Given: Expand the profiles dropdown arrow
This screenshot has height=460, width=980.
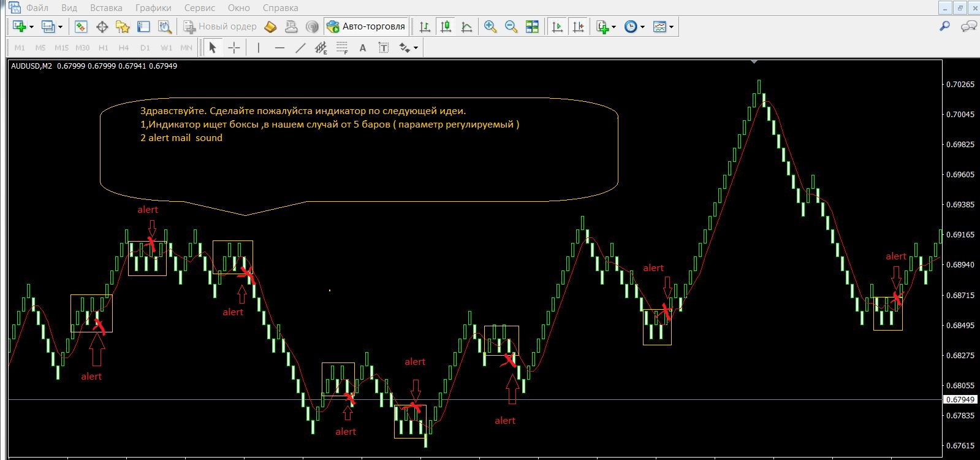Looking at the screenshot, I should coord(60,27).
